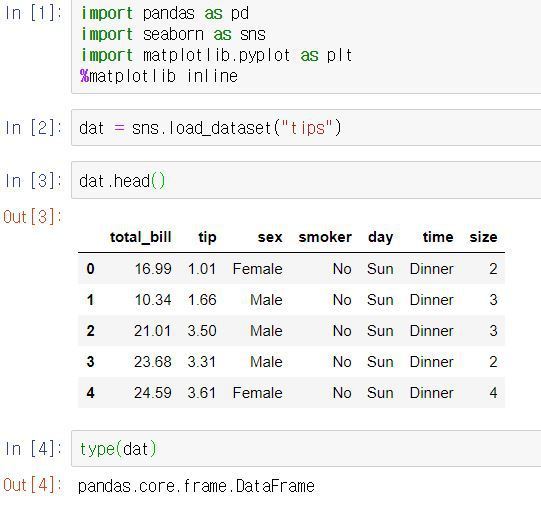This screenshot has width=541, height=509.
Task: Click the 'total_bill' column header
Action: 140,237
